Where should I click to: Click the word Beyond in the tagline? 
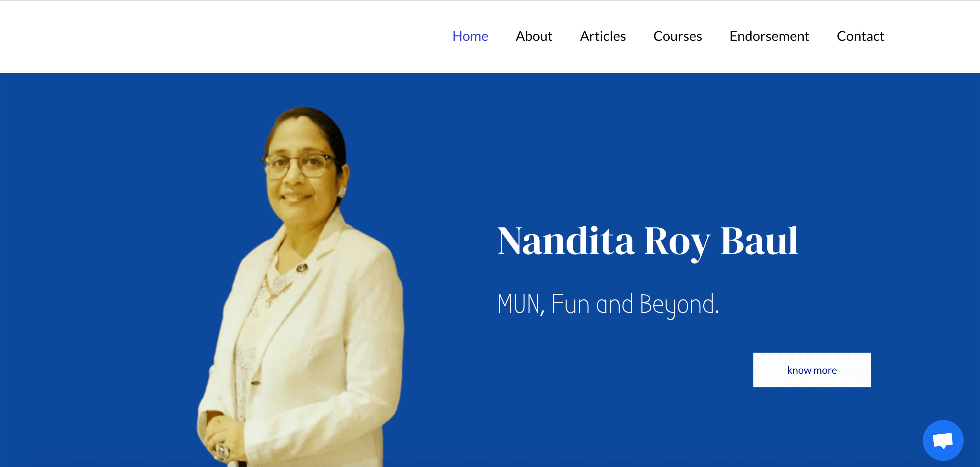pyautogui.click(x=680, y=305)
